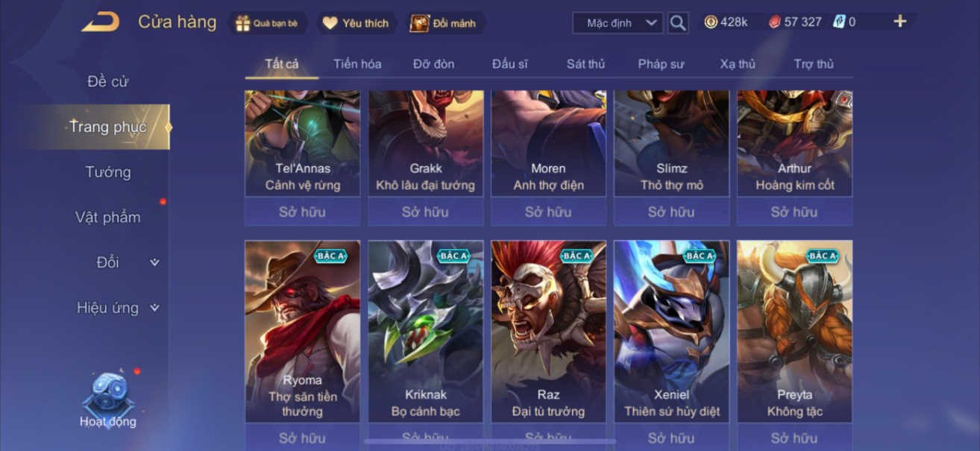Open the Mặc định sort dropdown

[x=618, y=23]
